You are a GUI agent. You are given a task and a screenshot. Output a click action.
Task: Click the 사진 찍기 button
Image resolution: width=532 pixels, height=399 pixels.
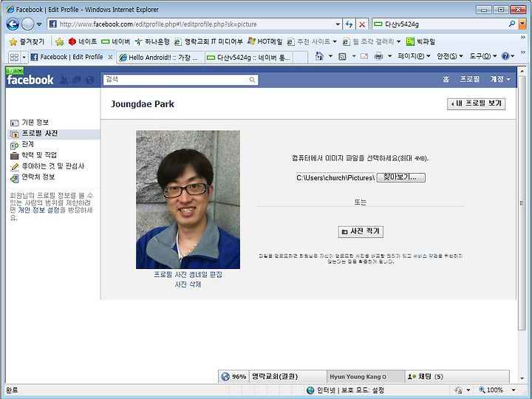(361, 231)
